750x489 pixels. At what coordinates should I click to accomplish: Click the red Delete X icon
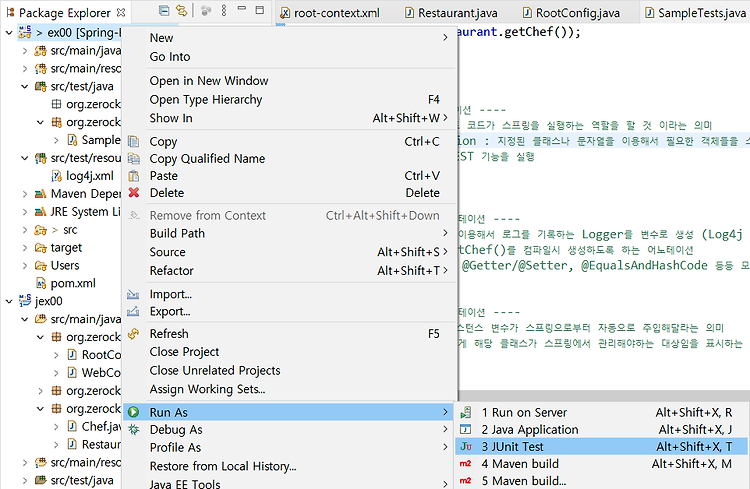(x=133, y=193)
